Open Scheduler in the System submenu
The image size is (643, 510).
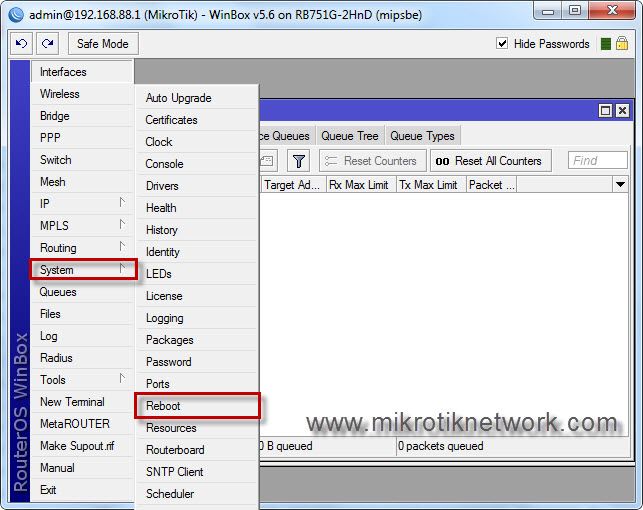pyautogui.click(x=170, y=494)
